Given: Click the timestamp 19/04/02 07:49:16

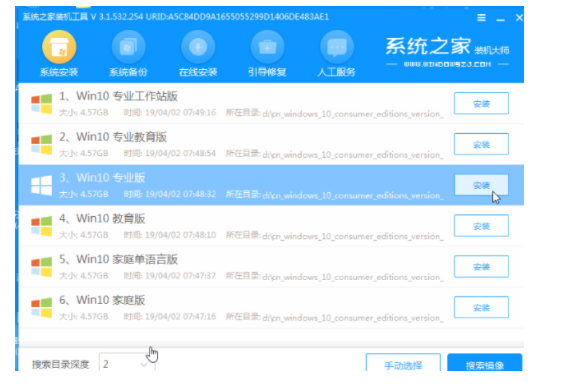Looking at the screenshot, I should tap(180, 112).
